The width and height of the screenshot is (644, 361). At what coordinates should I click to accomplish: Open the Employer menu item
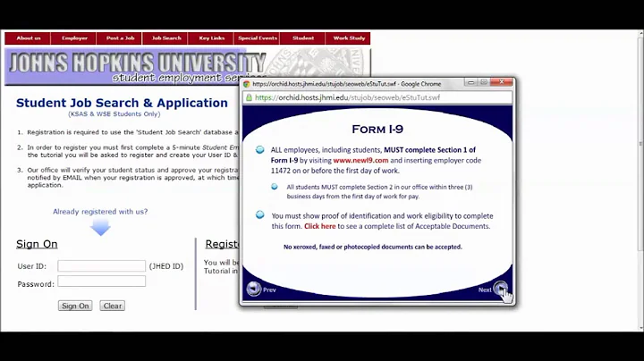tap(74, 38)
